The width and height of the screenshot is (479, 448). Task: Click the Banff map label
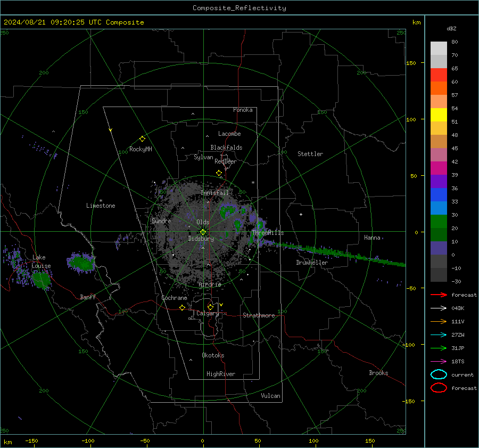88,297
